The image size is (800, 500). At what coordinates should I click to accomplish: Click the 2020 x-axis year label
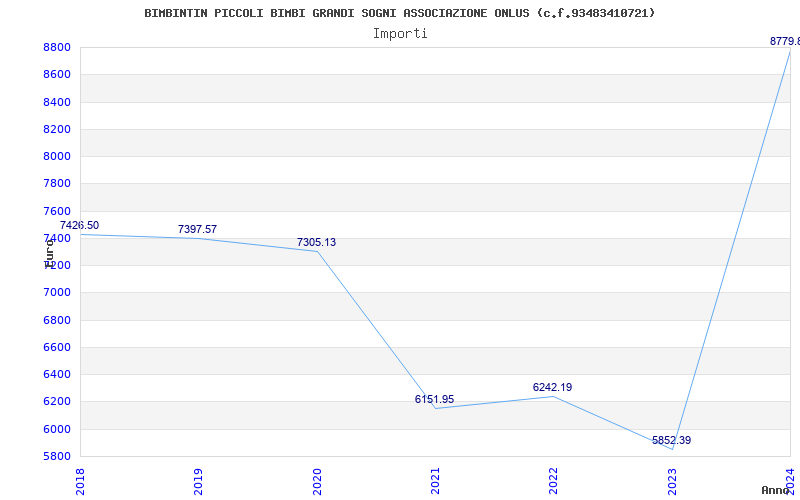(x=316, y=482)
